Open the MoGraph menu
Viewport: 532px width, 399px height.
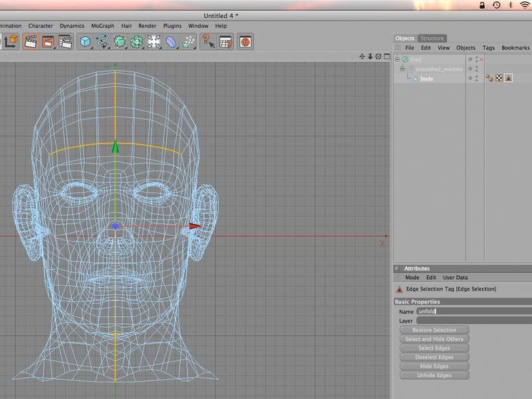[103, 26]
